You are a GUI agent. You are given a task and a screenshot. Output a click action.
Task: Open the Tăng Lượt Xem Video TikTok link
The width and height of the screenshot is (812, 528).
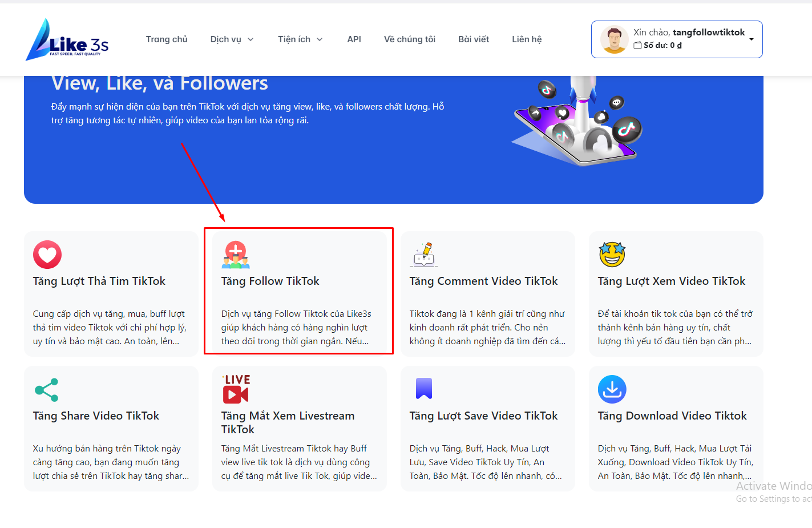[x=672, y=281]
